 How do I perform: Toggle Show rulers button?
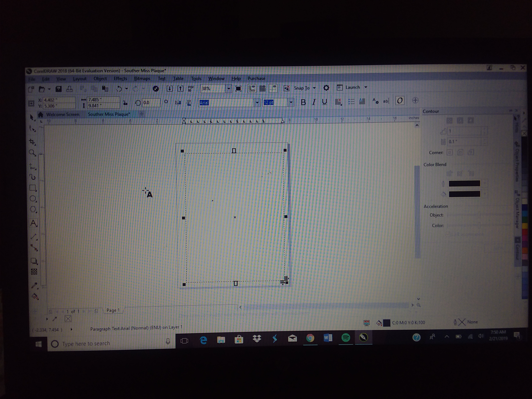point(252,89)
